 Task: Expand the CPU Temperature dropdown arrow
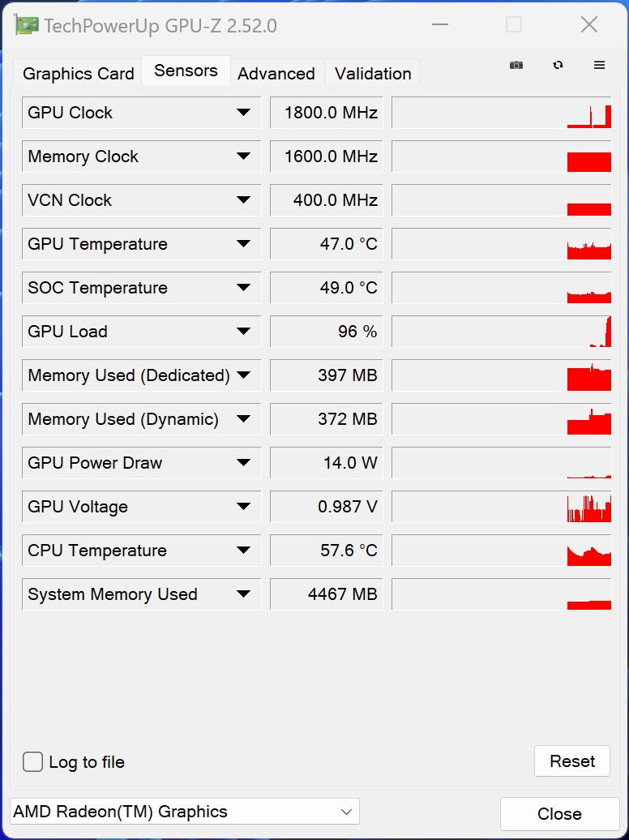(x=243, y=551)
